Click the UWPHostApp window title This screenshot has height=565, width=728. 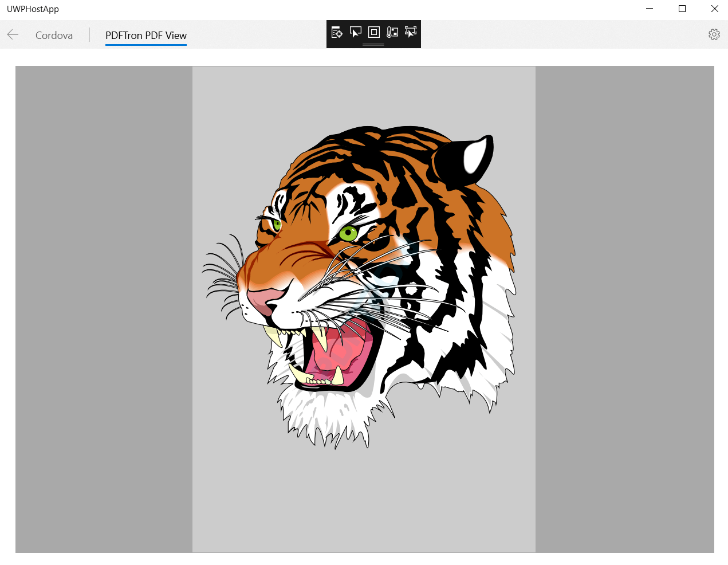pos(33,9)
